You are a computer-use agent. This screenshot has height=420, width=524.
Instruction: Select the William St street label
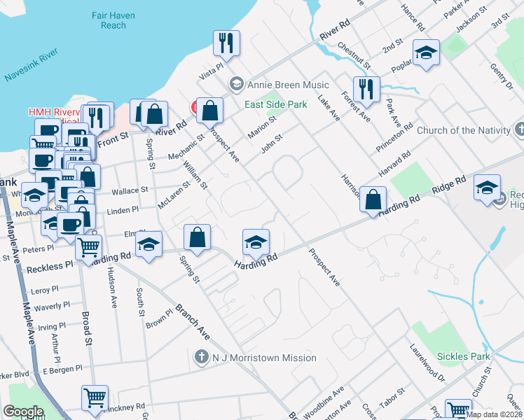click(x=195, y=175)
